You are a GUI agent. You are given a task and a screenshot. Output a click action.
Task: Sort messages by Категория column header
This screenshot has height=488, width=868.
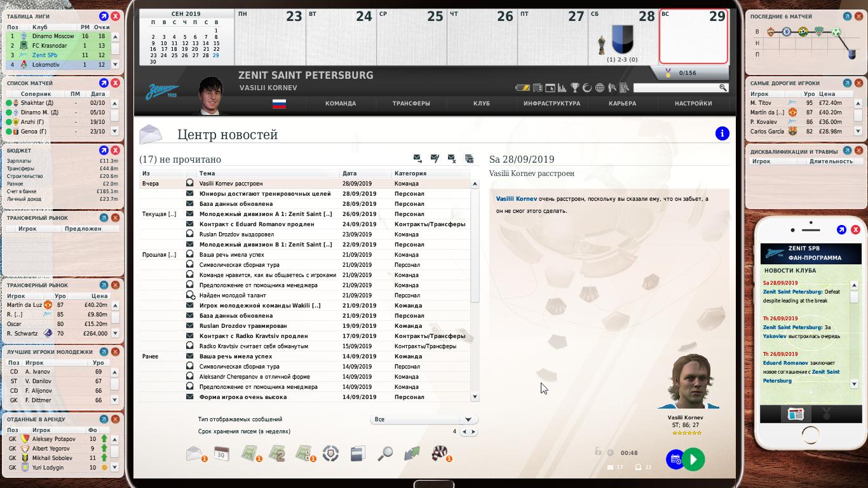click(x=431, y=173)
